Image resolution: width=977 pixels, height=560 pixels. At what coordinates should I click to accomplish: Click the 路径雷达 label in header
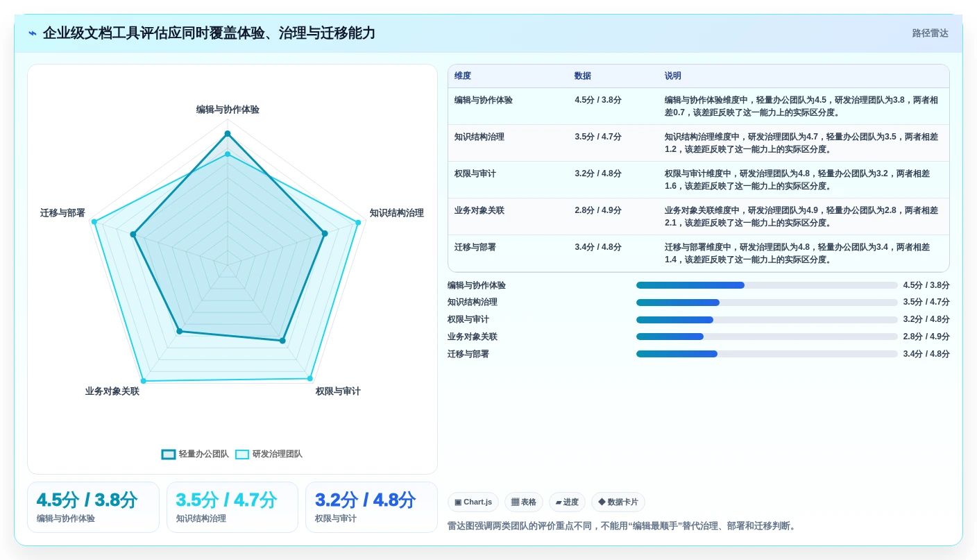coord(930,33)
